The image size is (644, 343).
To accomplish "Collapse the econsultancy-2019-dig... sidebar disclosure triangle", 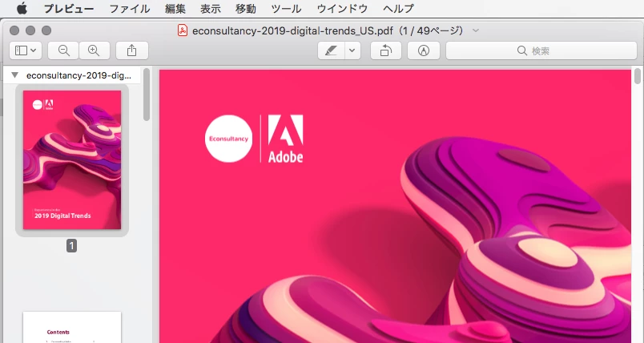I will pyautogui.click(x=14, y=75).
